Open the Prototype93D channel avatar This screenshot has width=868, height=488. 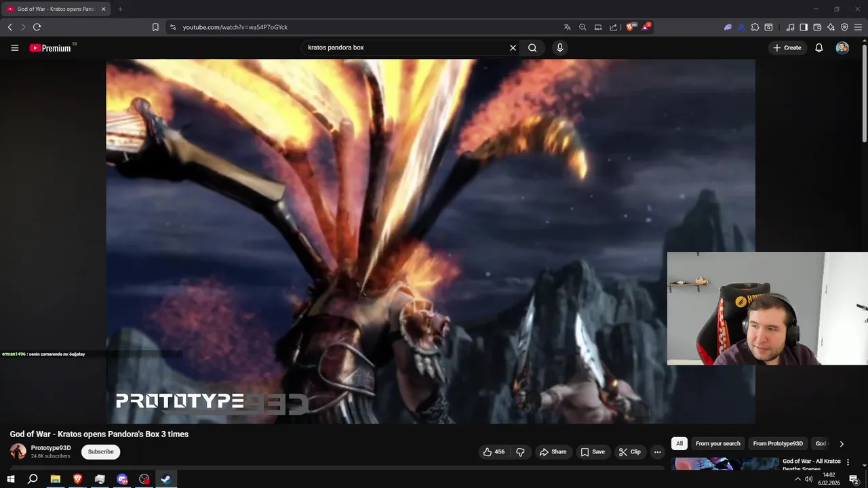pyautogui.click(x=18, y=451)
